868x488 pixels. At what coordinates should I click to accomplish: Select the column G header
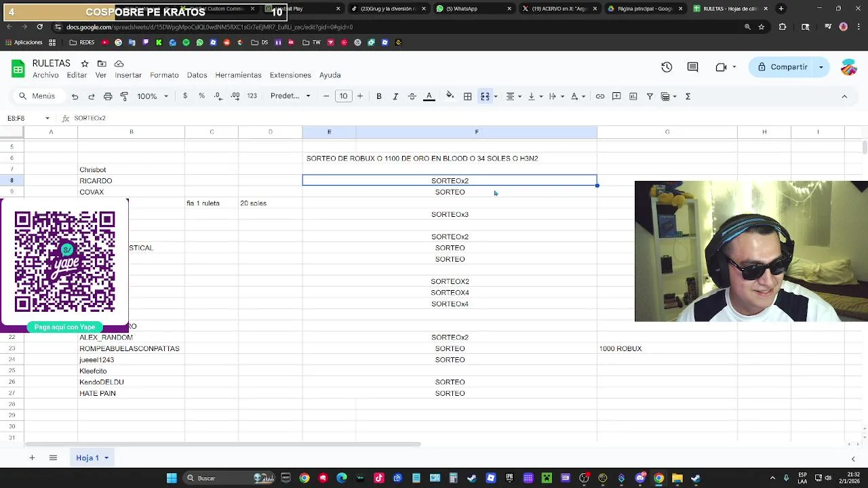point(667,132)
